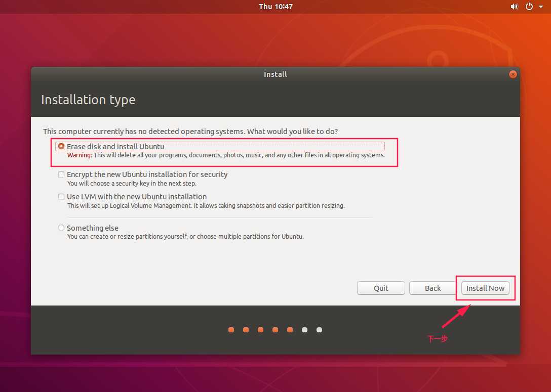This screenshot has height=392, width=551.
Task: Click "You will choose a security key" text
Action: (132, 184)
